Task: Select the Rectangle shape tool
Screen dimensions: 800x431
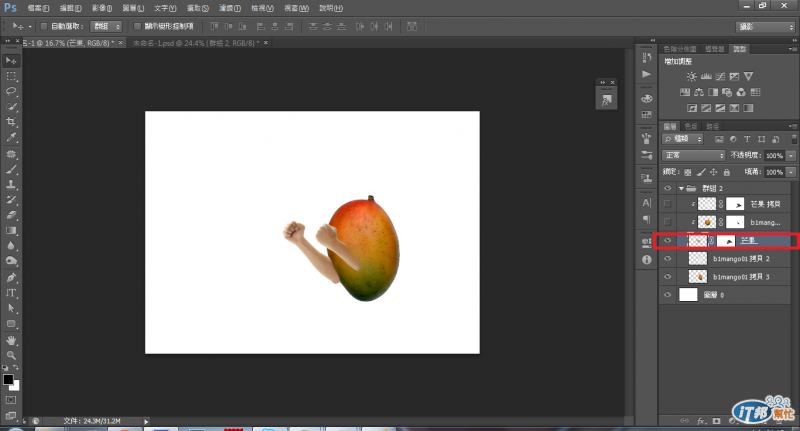Action: 11,324
